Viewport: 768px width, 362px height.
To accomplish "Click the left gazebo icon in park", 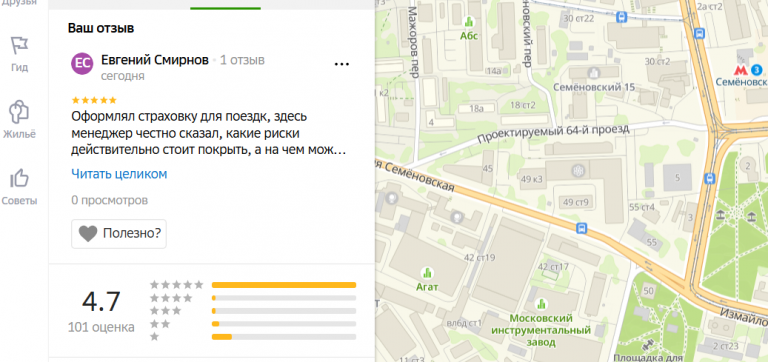I will pyautogui.click(x=720, y=214).
